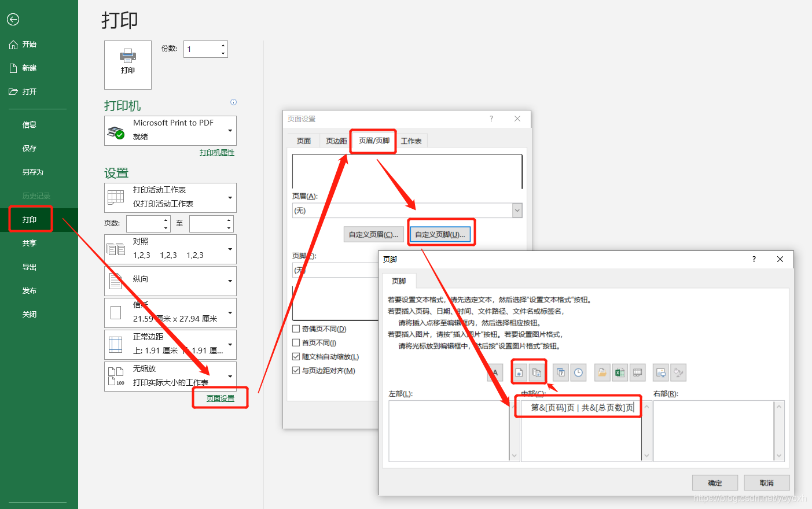Open the Microsoft Print to PDF printer dropdown

(170, 131)
